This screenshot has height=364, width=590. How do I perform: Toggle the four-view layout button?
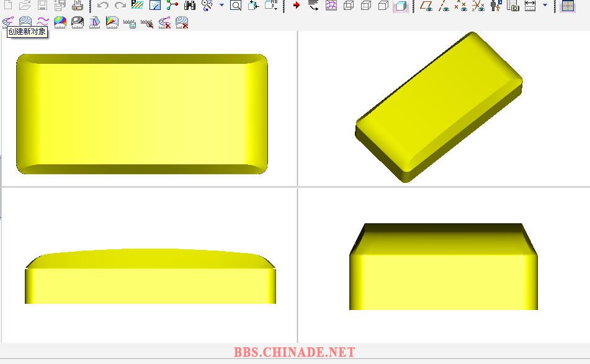(568, 6)
